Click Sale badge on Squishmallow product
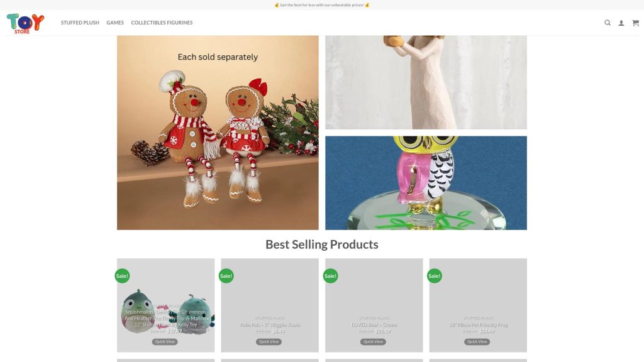 pyautogui.click(x=122, y=276)
